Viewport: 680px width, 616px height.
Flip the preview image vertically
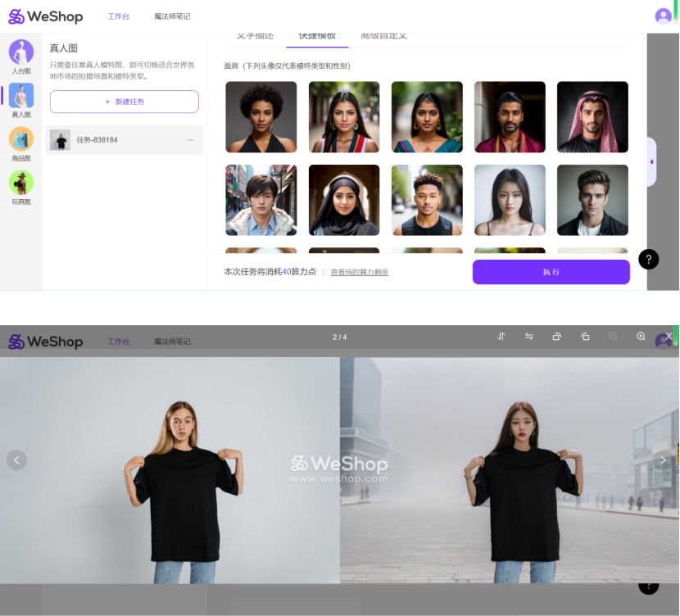point(501,337)
